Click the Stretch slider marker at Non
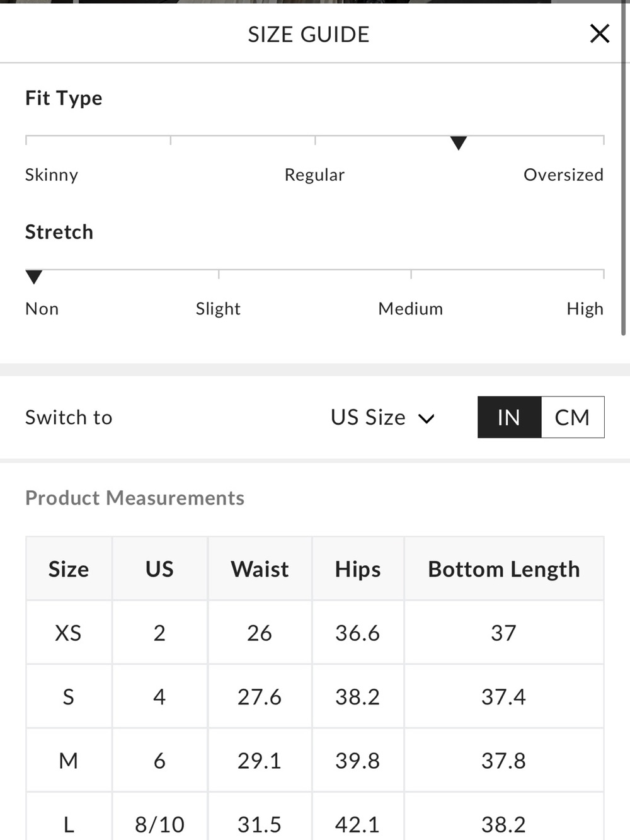The height and width of the screenshot is (840, 630). (34, 277)
